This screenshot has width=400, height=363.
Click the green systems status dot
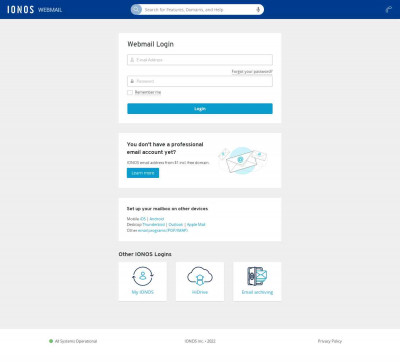[x=51, y=341]
